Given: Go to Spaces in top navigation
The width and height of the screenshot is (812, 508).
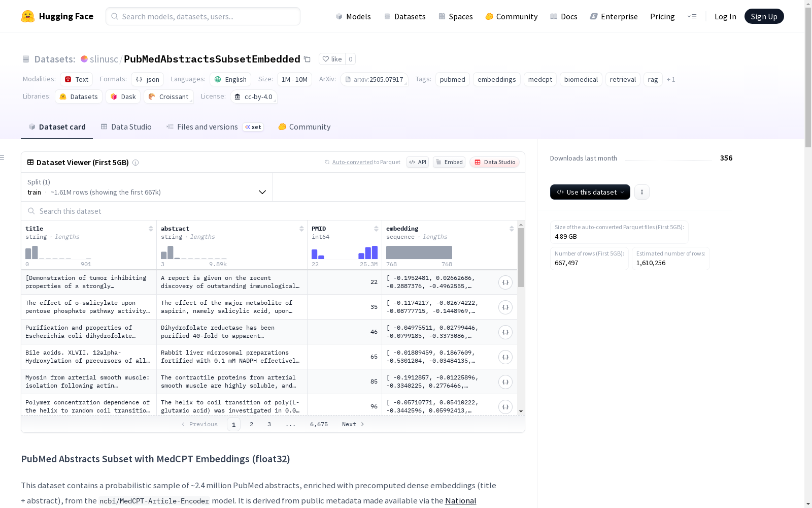Looking at the screenshot, I should pyautogui.click(x=456, y=16).
